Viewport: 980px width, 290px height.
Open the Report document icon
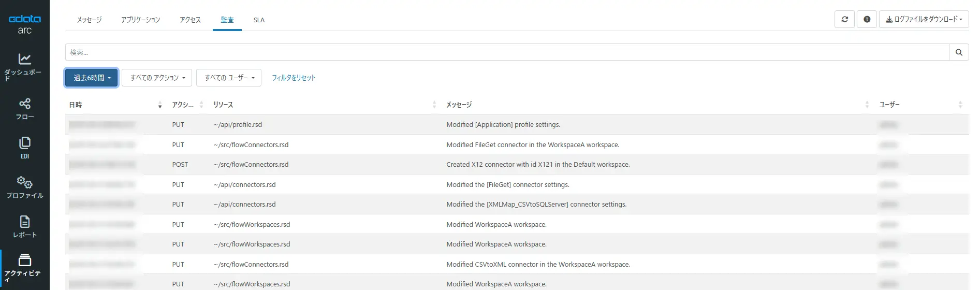pyautogui.click(x=24, y=222)
